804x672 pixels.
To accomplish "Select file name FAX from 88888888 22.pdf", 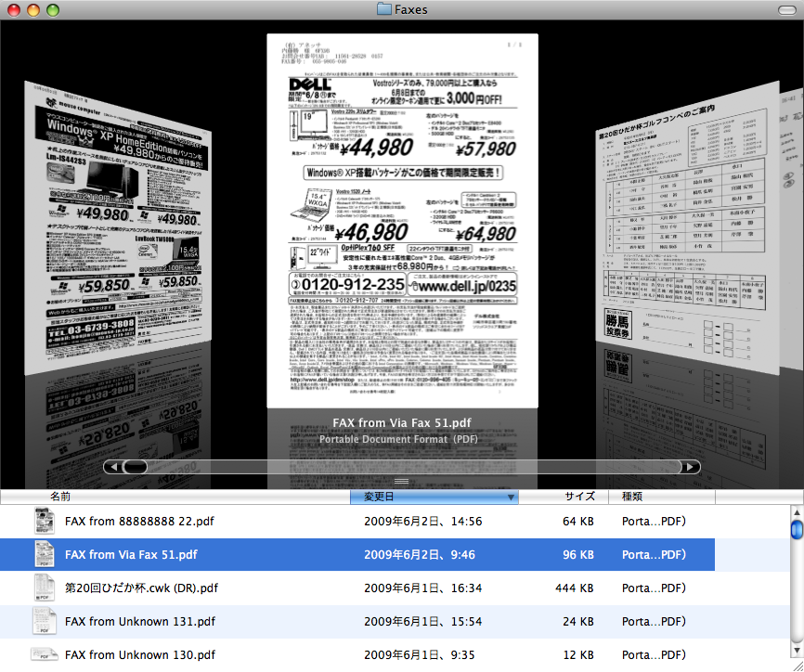I will (x=139, y=522).
